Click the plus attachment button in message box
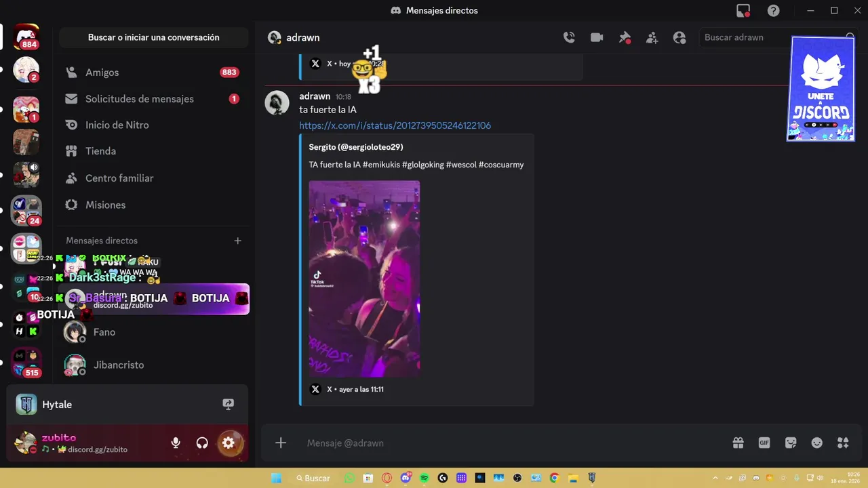This screenshot has height=488, width=868. (281, 443)
